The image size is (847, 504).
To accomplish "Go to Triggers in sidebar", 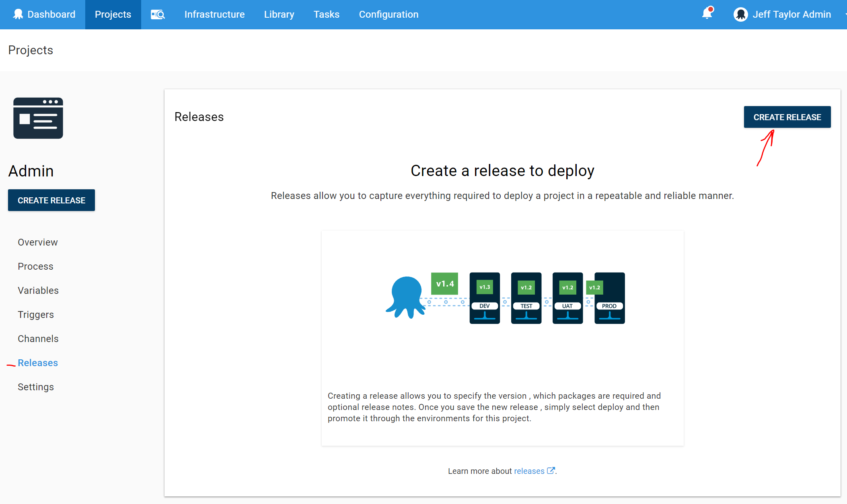I will pos(36,315).
